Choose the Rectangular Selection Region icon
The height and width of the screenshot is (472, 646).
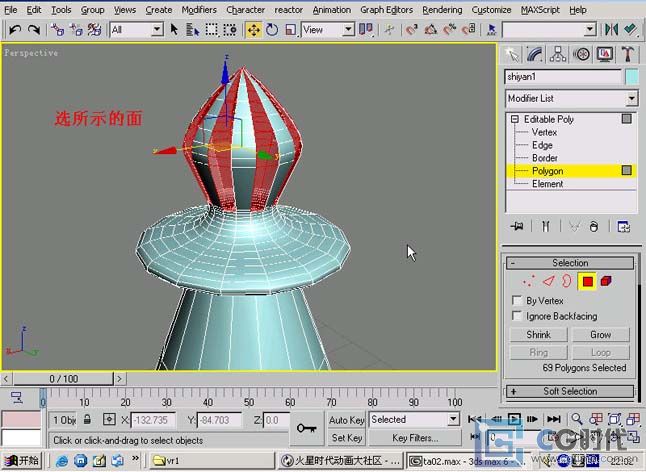coord(211,30)
